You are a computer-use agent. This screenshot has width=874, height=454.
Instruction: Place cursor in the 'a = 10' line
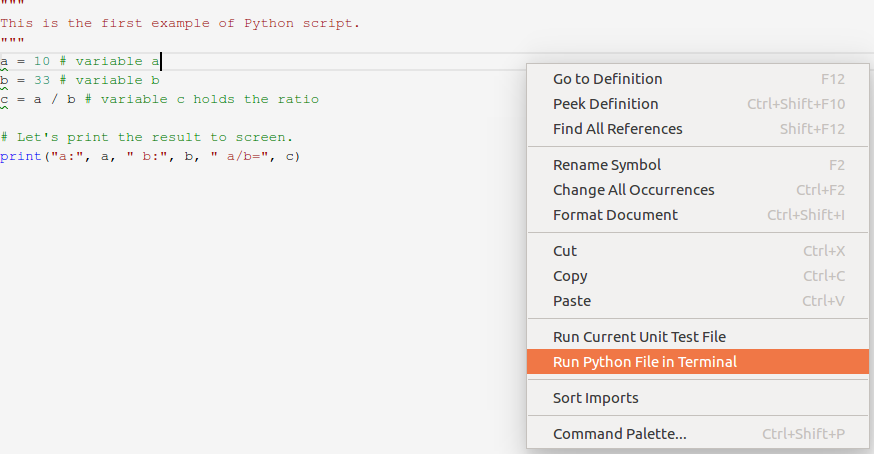80,62
